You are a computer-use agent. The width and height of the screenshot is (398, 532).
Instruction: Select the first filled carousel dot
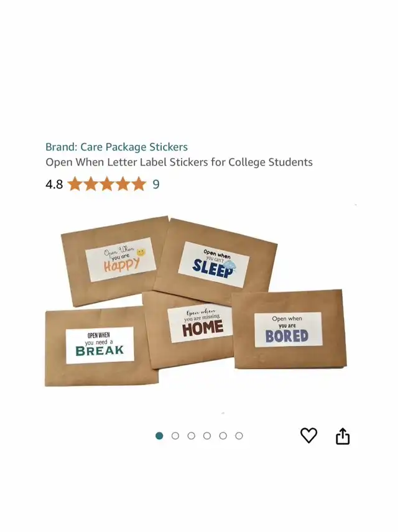pyautogui.click(x=159, y=436)
